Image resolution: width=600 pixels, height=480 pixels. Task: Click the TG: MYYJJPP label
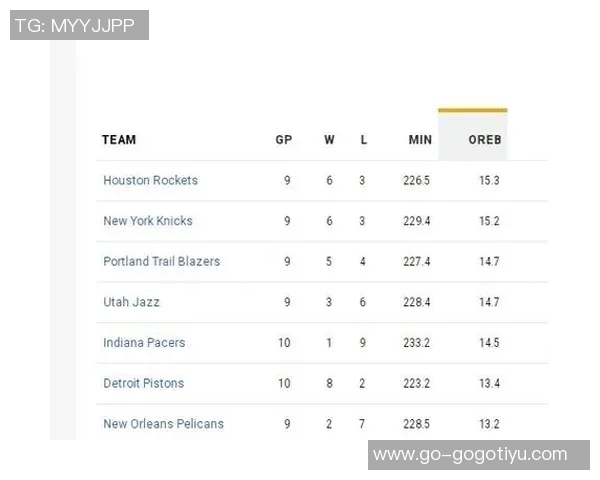tap(79, 25)
